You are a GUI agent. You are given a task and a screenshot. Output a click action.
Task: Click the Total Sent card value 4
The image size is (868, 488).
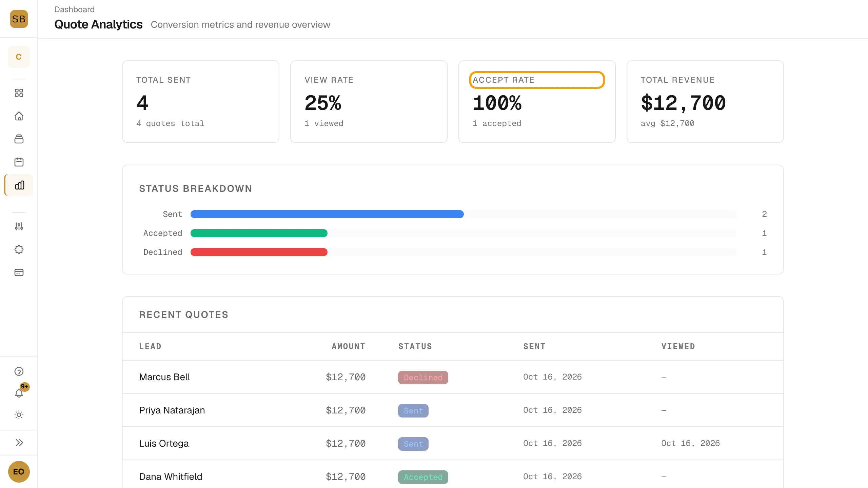point(142,103)
